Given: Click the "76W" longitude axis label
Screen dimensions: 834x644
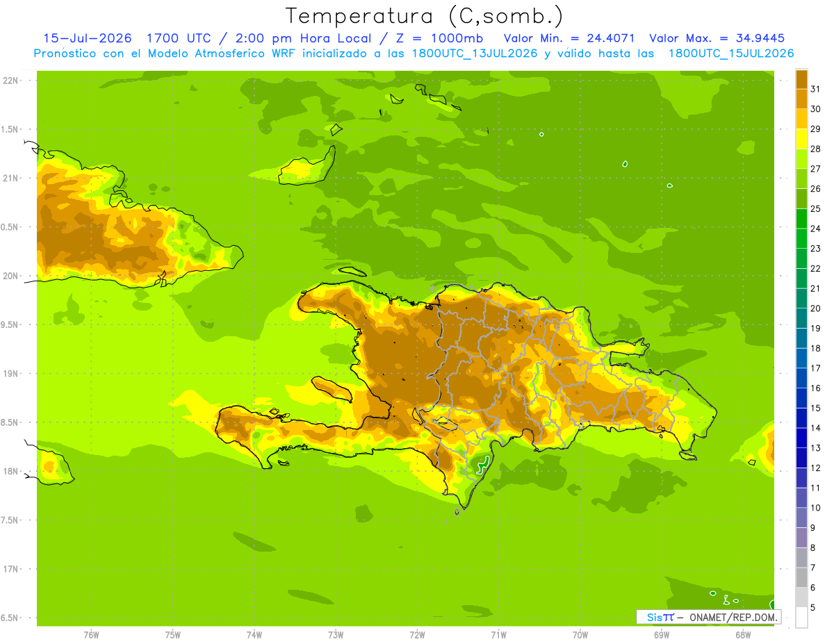Looking at the screenshot, I should (91, 635).
